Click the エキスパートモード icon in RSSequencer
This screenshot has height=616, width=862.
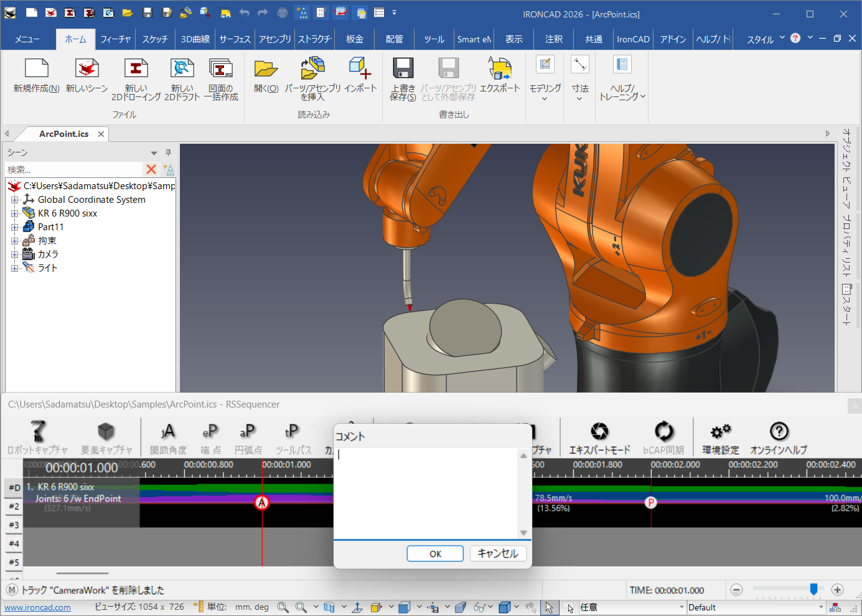[x=599, y=431]
